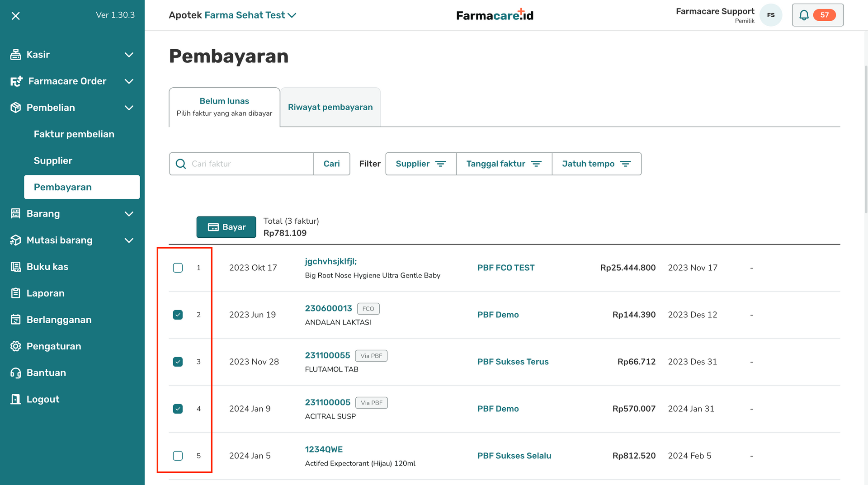This screenshot has width=868, height=485.
Task: Click the Bantuan headset icon
Action: tap(16, 373)
